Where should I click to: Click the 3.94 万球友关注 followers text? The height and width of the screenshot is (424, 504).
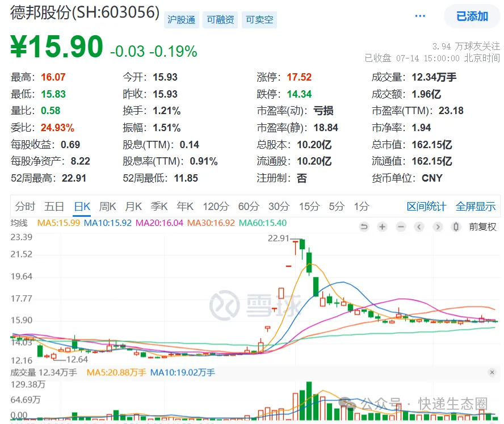pyautogui.click(x=466, y=47)
